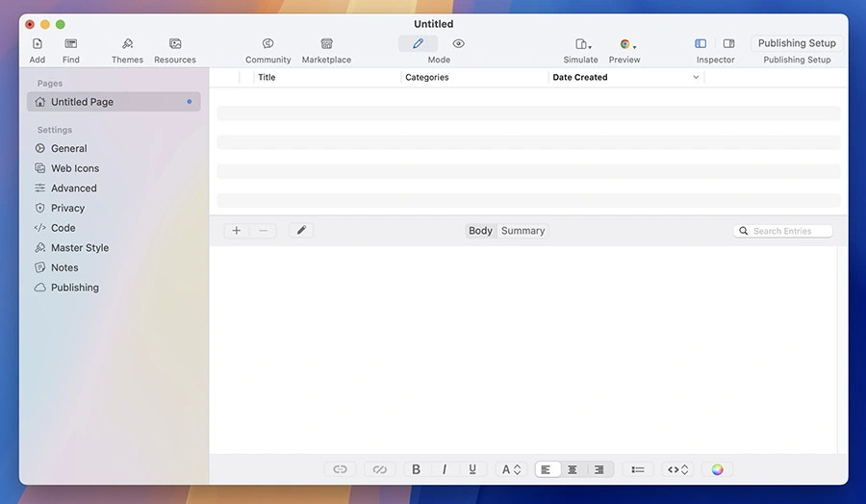Add a new entry with plus button

click(237, 231)
